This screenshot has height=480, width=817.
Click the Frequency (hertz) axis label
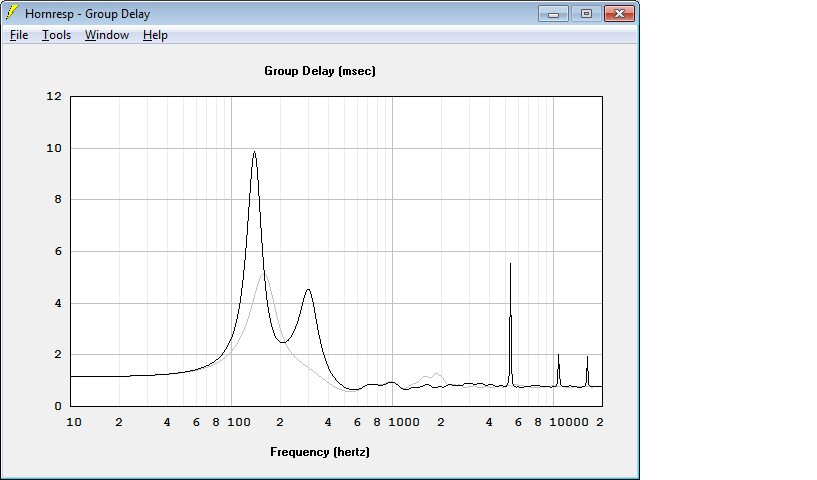click(x=320, y=452)
